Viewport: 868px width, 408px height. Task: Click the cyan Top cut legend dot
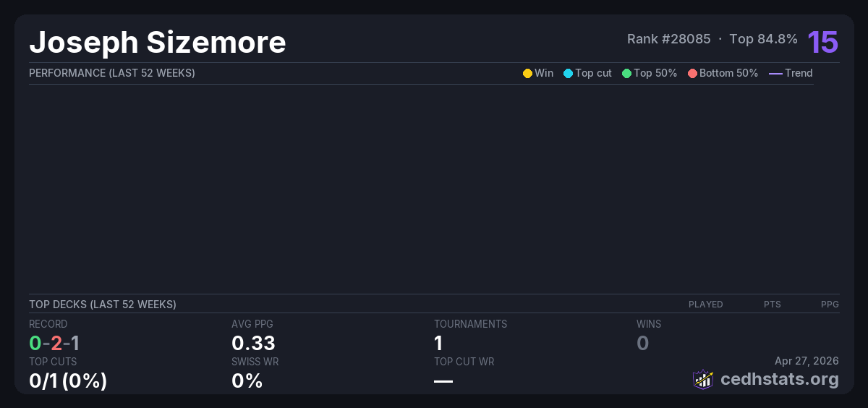(x=568, y=73)
